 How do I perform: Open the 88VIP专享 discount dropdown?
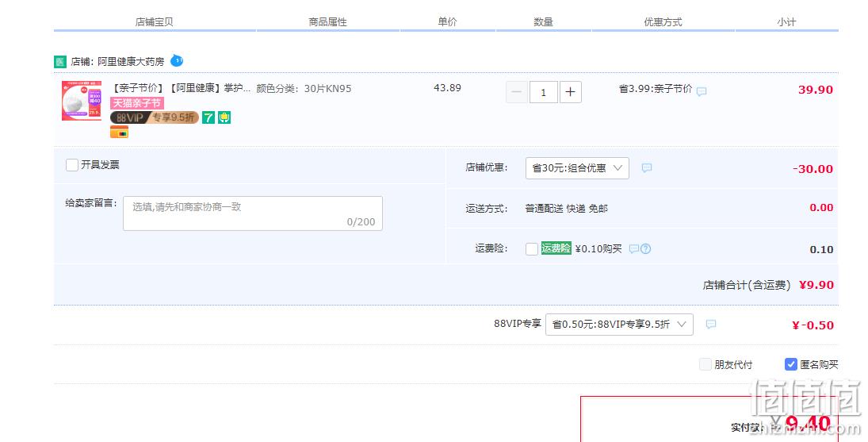619,324
